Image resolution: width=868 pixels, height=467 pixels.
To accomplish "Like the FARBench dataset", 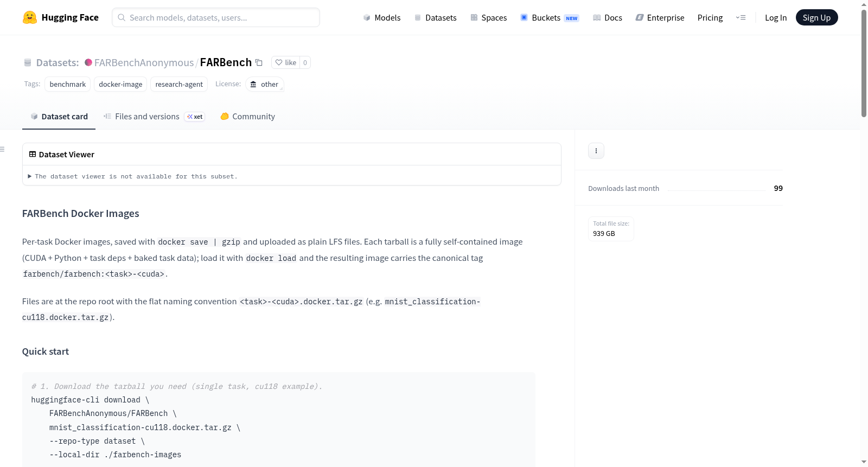I will 286,62.
